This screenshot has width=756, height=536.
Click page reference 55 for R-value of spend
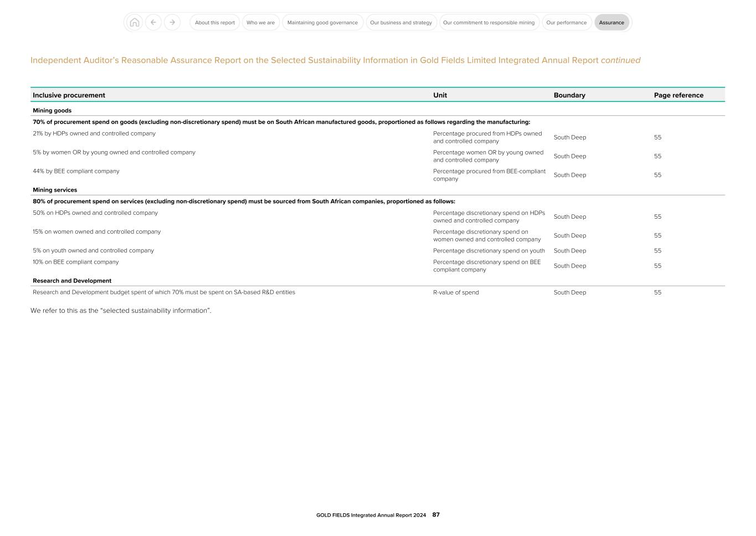[x=657, y=292]
